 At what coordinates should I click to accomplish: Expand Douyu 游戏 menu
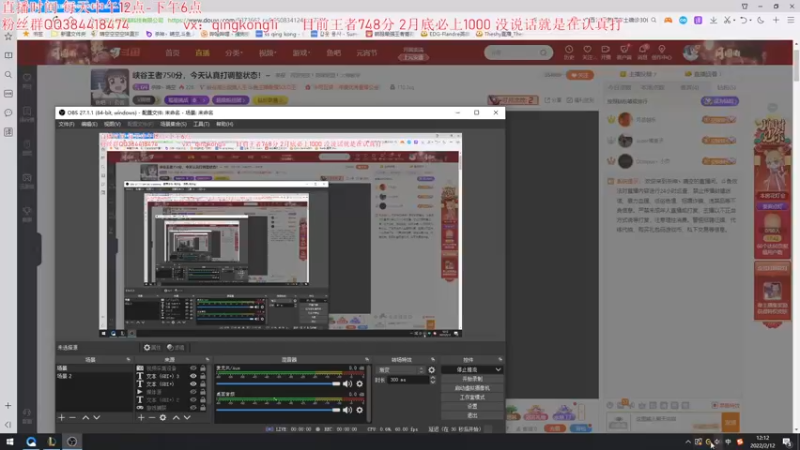tap(301, 53)
